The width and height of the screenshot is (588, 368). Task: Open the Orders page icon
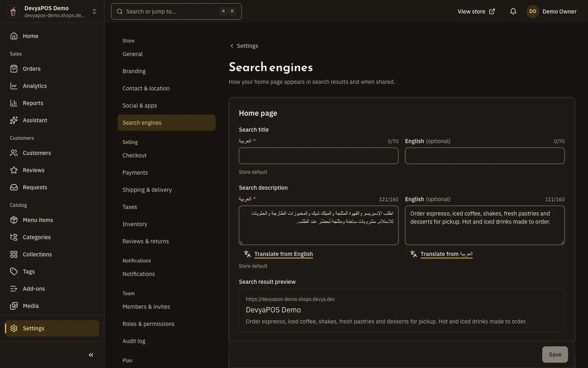click(x=14, y=69)
